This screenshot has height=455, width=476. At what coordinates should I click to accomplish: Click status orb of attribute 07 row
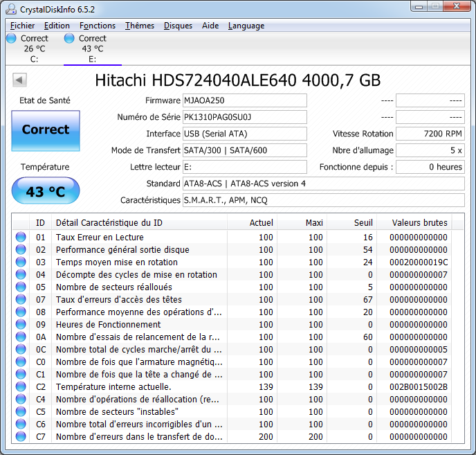coord(21,299)
